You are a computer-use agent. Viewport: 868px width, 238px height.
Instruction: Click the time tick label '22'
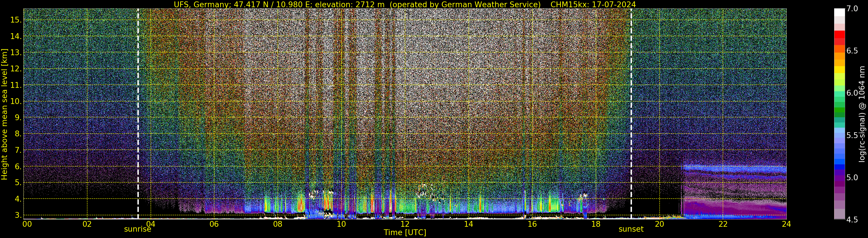[723, 224]
